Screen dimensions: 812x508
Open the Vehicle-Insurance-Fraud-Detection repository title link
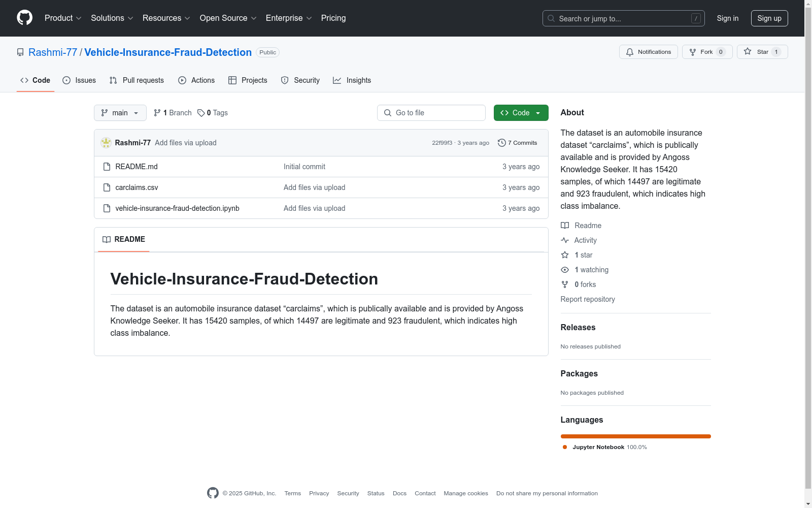click(x=168, y=52)
